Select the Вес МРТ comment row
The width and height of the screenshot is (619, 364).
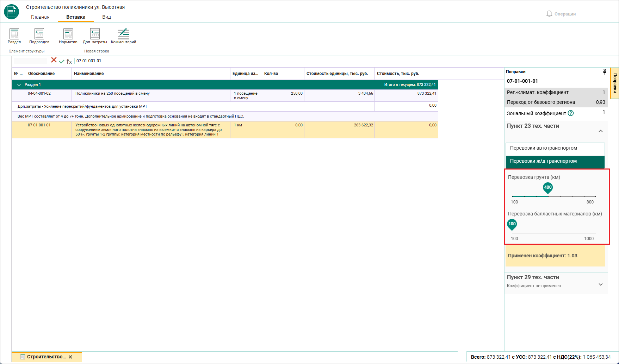pos(225,116)
